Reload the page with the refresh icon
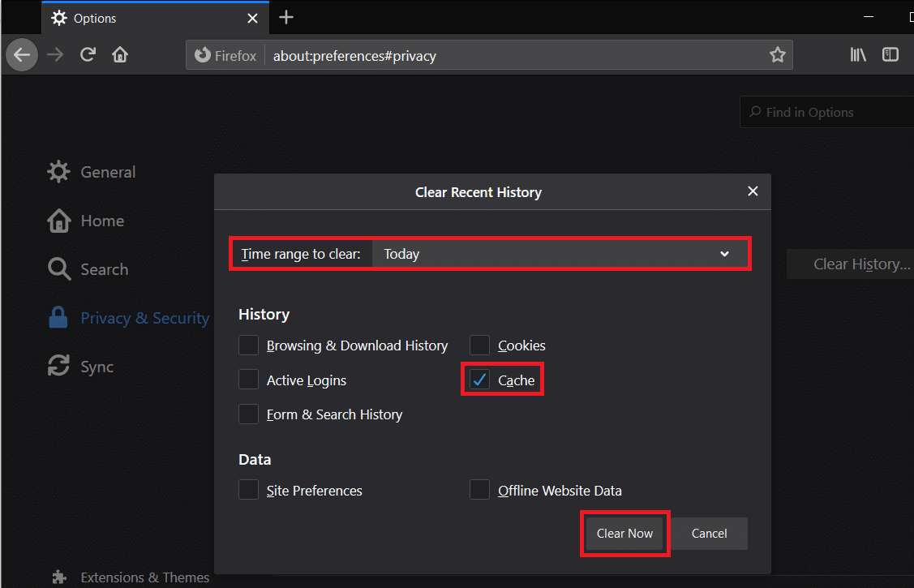This screenshot has width=914, height=588. coord(88,54)
